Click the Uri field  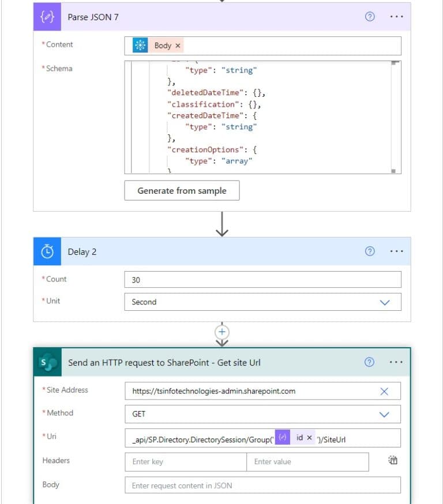(x=262, y=438)
